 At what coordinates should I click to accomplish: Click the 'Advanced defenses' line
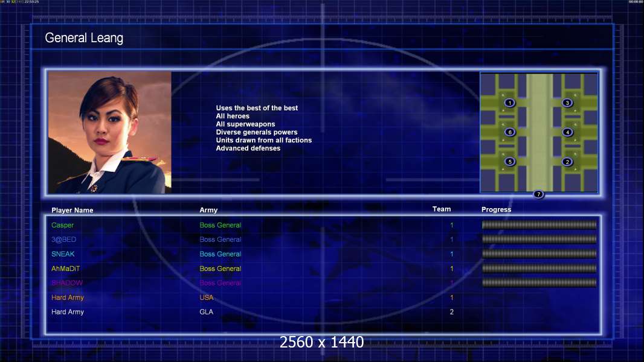[x=248, y=148]
